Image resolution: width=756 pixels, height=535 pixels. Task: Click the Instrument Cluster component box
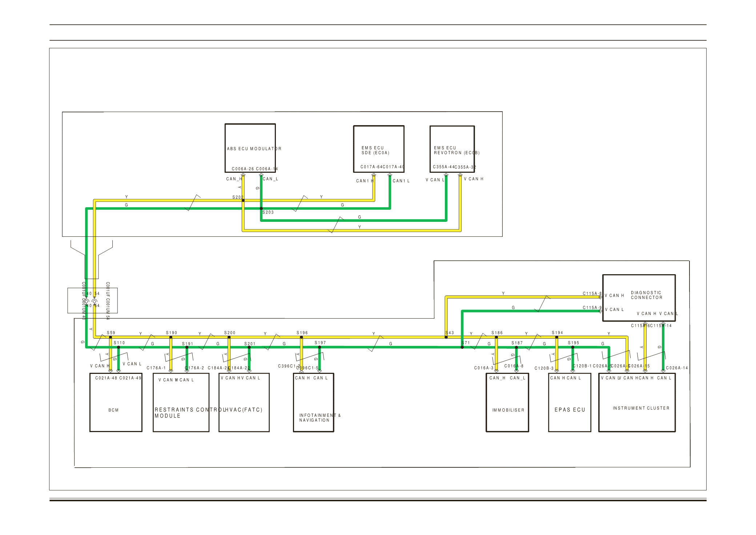click(637, 402)
